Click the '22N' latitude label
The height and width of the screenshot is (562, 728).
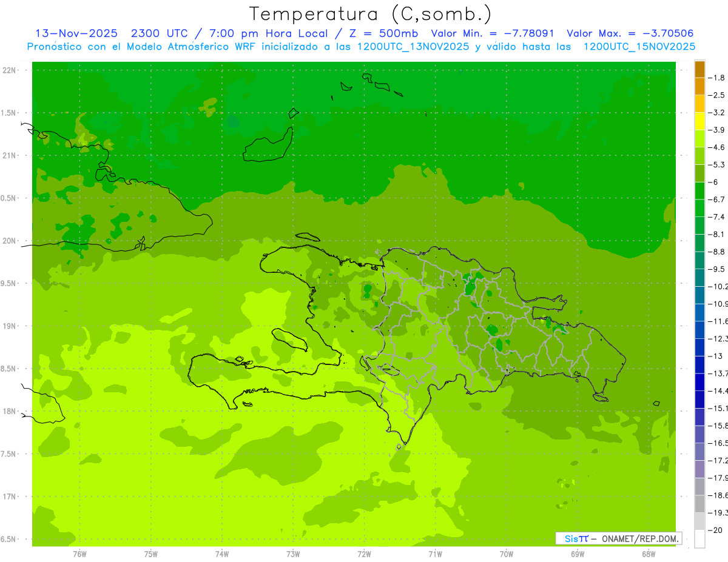point(10,70)
